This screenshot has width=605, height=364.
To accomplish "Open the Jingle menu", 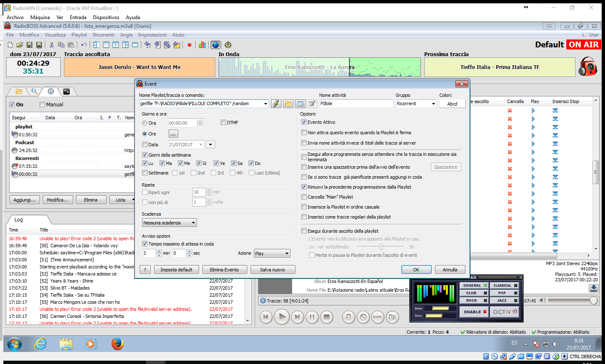I will click(126, 35).
